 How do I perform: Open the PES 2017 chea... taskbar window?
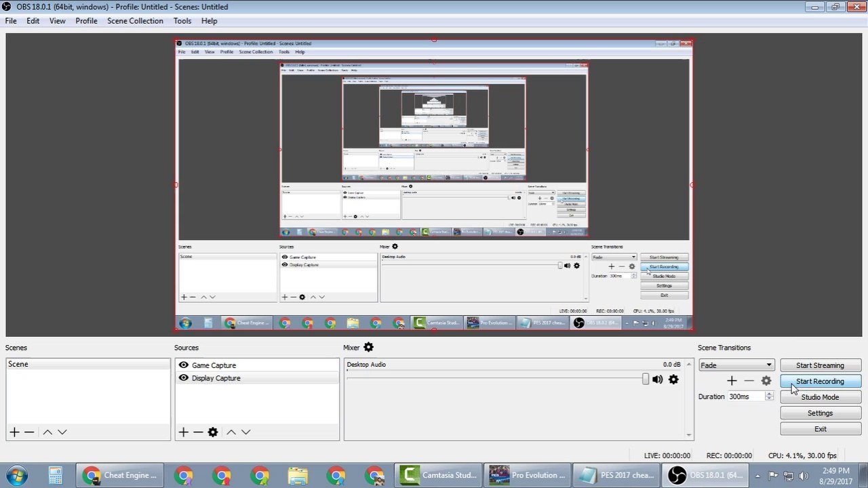(618, 475)
